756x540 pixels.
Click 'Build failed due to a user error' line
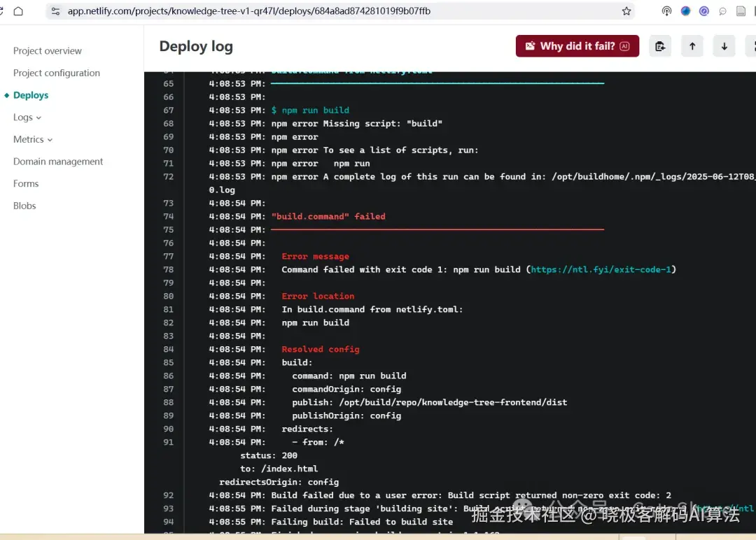(x=471, y=495)
